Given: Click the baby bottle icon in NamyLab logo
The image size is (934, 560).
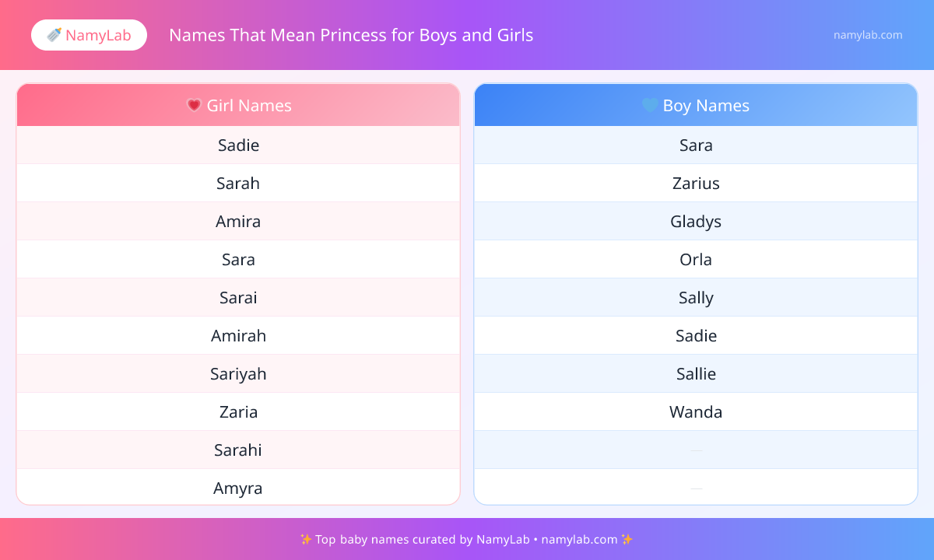Looking at the screenshot, I should pos(54,35).
